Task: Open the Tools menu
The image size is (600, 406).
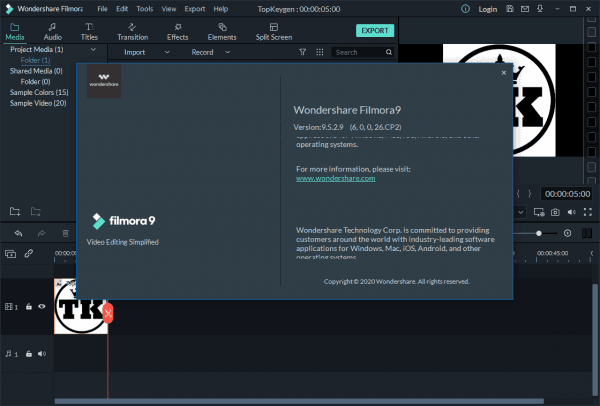Action: point(145,8)
